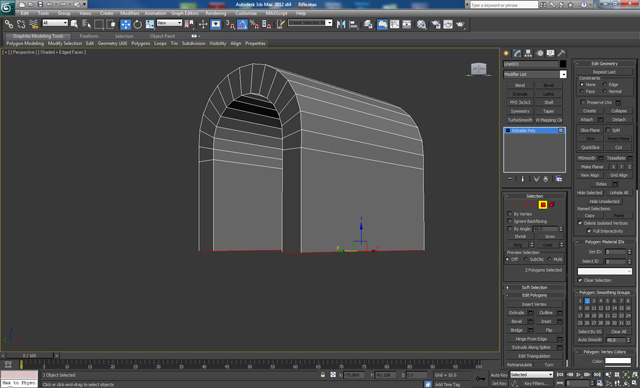Click the application logo button
The width and height of the screenshot is (640, 388).
click(7, 7)
